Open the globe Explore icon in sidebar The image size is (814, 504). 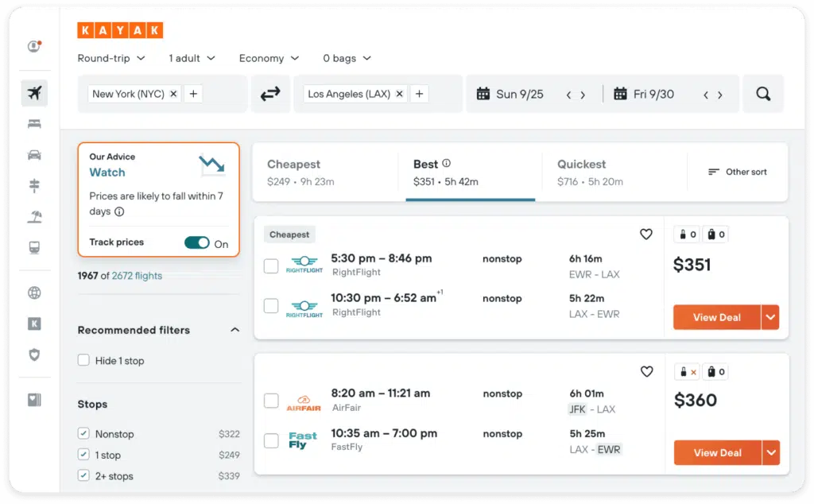[34, 293]
